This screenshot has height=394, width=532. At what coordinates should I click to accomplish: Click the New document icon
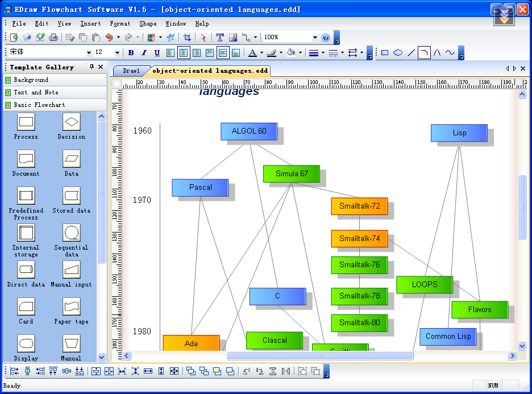(14, 38)
